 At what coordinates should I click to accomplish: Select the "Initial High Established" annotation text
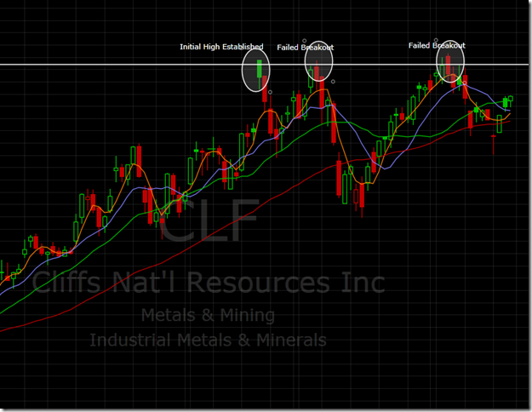coord(221,47)
